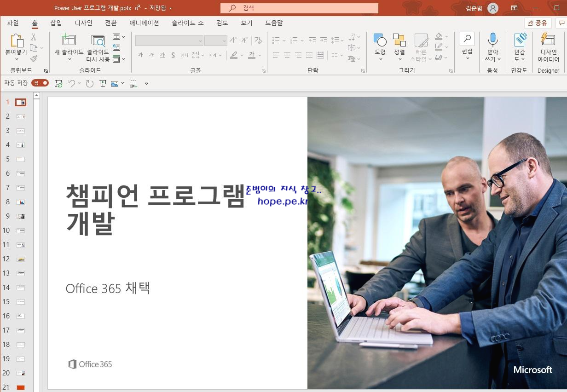Toggle text shadow S formatting
The width and height of the screenshot is (567, 392).
point(173,55)
